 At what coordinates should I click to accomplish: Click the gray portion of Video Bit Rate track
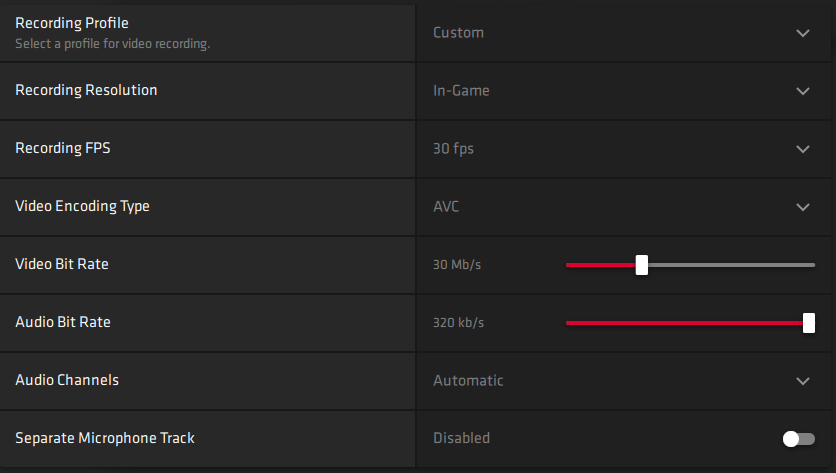(x=732, y=265)
